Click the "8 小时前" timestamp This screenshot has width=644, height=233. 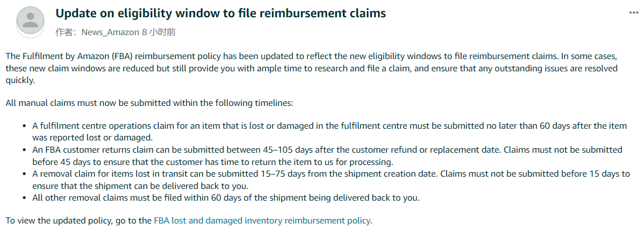163,32
